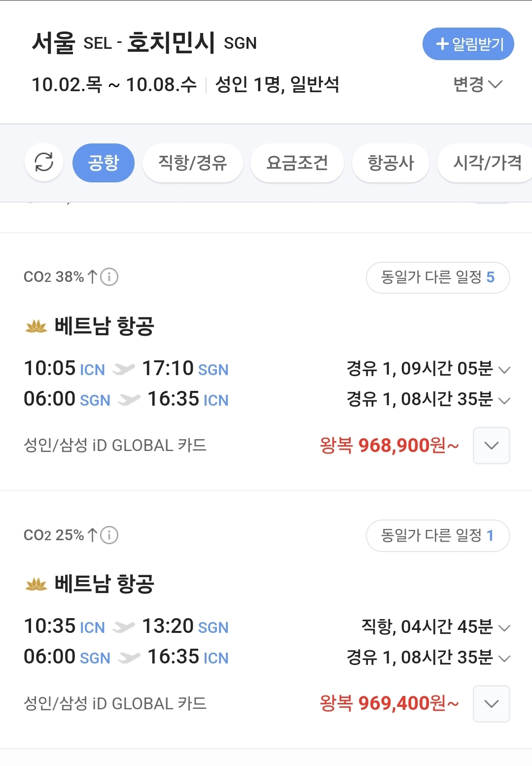532x766 pixels.
Task: Expand the 969,400원 fare options
Action: coord(491,704)
